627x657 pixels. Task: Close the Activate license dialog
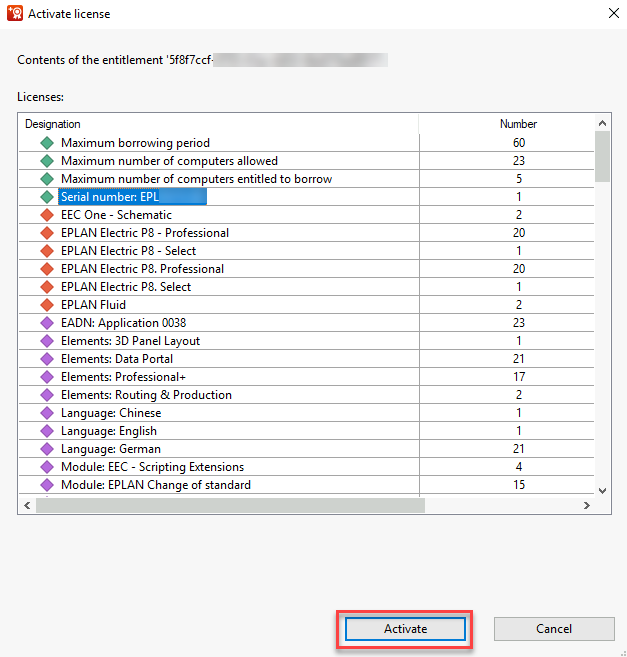612,14
